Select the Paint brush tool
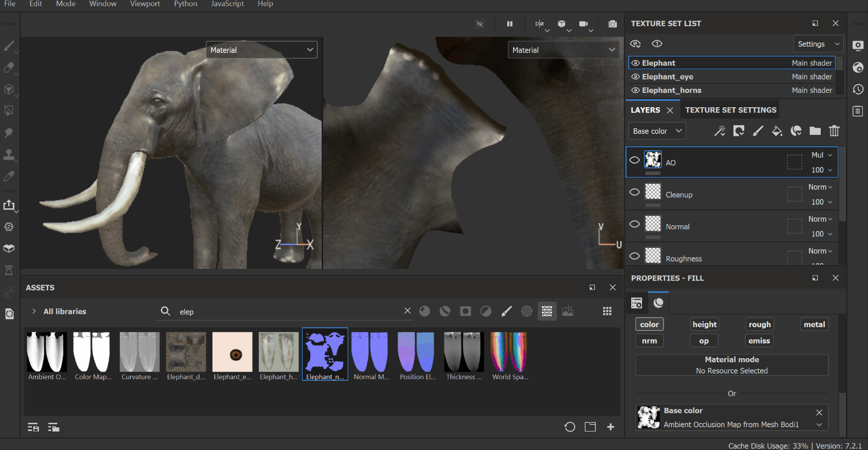Viewport: 868px width, 450px height. point(9,46)
